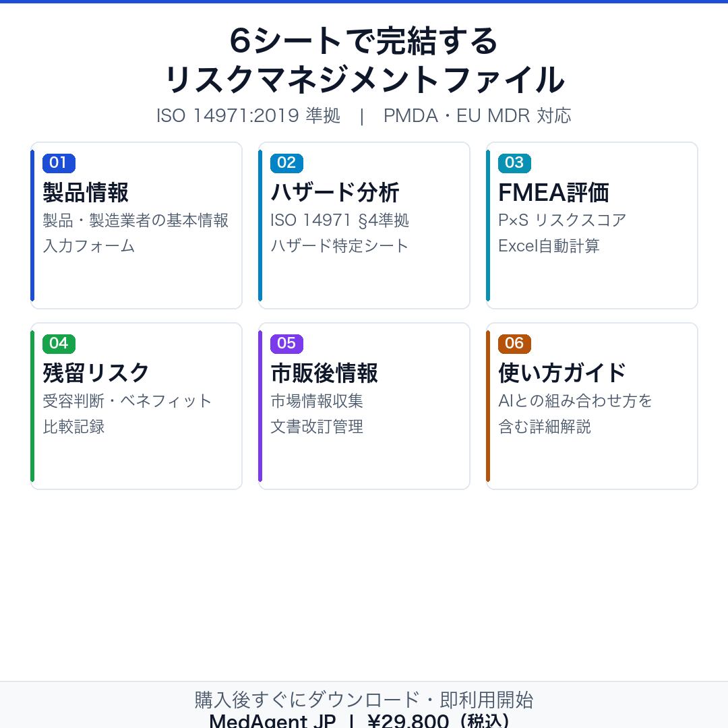This screenshot has height=728, width=728.
Task: Click the blue 01 number badge
Action: [59, 162]
